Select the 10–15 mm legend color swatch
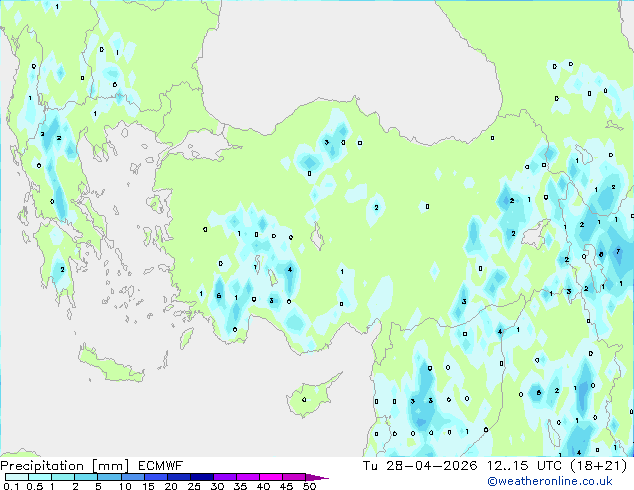Screen dimensions: 634x490 click(132, 477)
